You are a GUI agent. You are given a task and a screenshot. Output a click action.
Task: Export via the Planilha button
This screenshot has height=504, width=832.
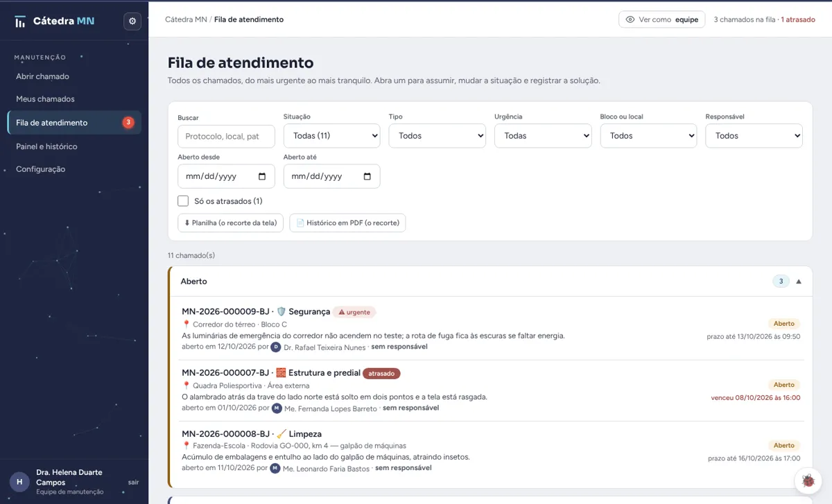pyautogui.click(x=231, y=223)
